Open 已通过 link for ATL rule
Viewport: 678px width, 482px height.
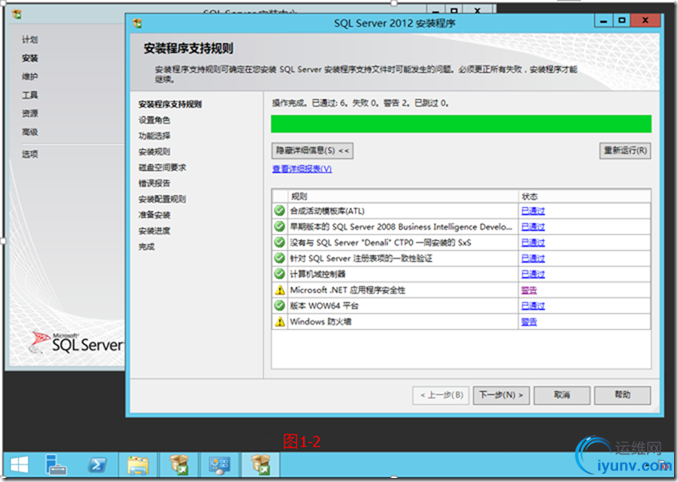[x=533, y=211]
